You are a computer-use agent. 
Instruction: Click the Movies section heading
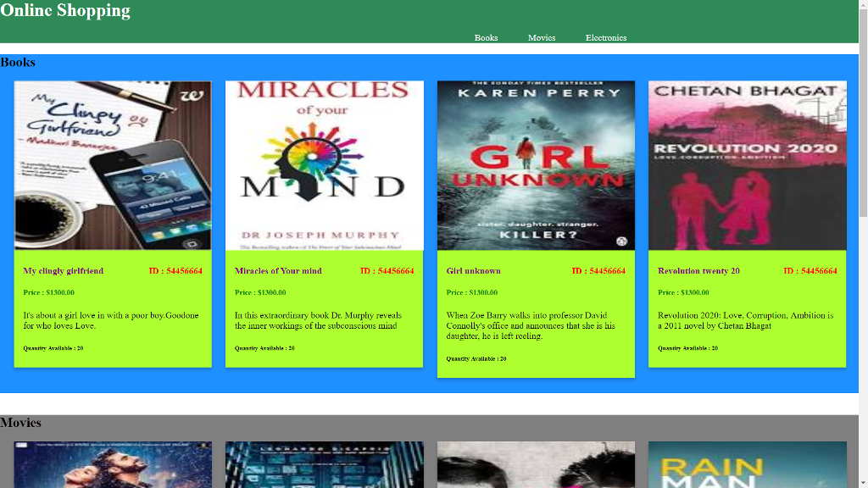click(20, 423)
